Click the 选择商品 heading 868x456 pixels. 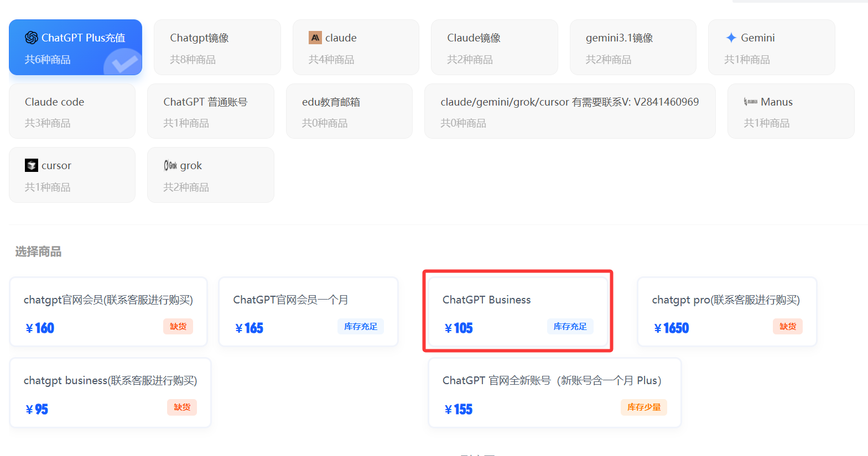coord(38,251)
